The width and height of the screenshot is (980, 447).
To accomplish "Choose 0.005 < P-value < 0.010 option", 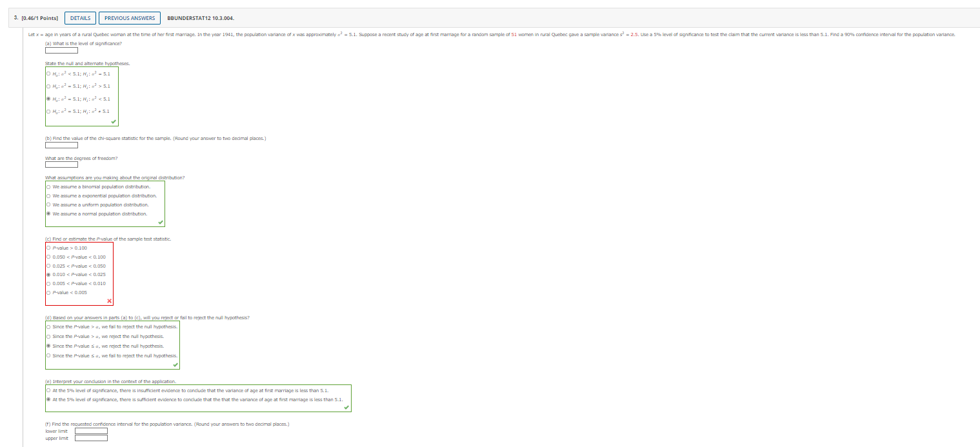I will pyautogui.click(x=48, y=283).
